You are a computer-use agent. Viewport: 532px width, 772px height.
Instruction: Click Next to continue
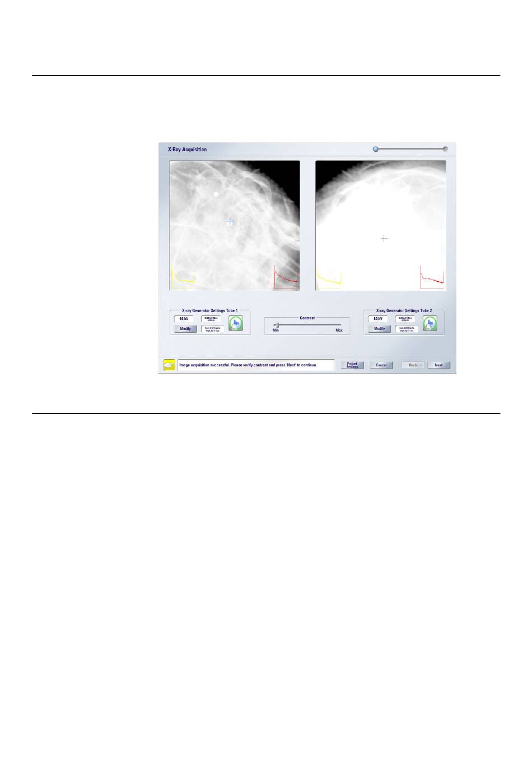(438, 365)
